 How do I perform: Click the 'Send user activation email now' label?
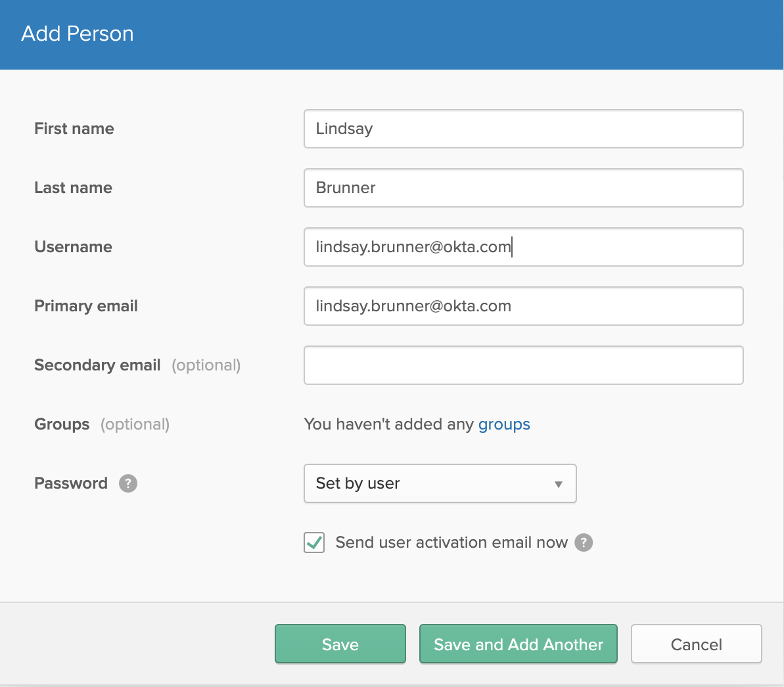click(x=451, y=543)
